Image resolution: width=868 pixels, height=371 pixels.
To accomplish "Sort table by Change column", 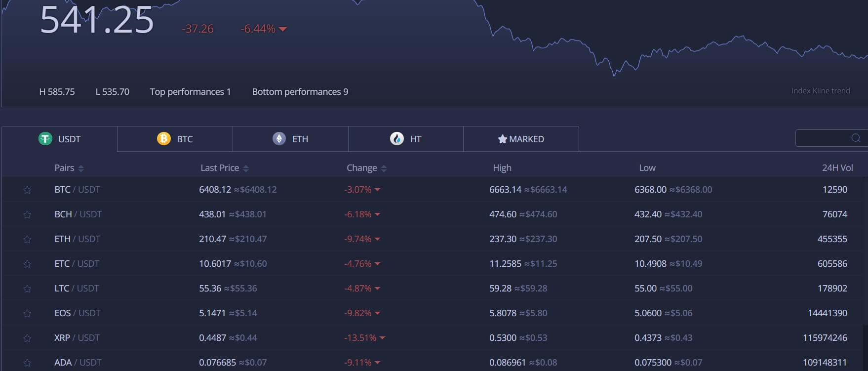I will [366, 168].
